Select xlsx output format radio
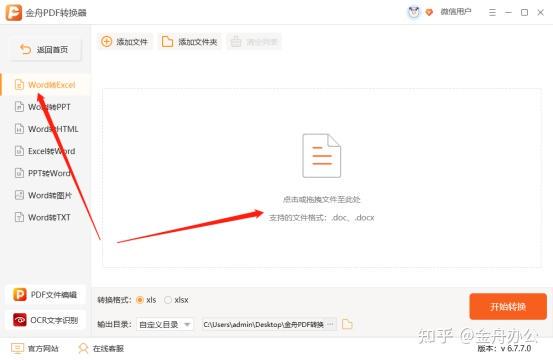Screen dimensions: 553x360 tap(168, 300)
